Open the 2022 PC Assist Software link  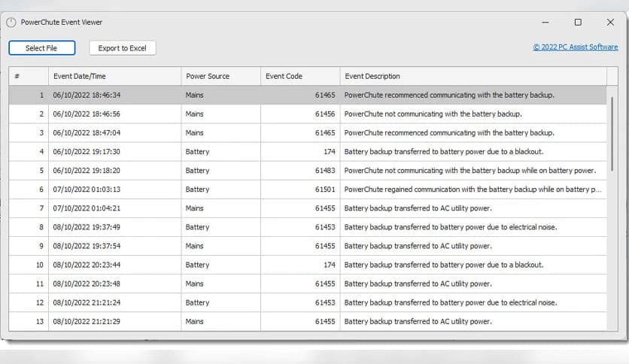576,47
